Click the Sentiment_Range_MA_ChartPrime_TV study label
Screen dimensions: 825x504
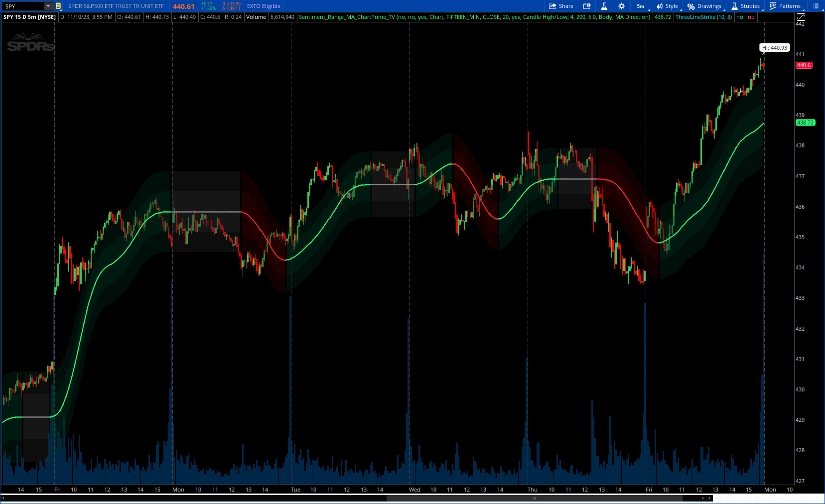[x=474, y=17]
